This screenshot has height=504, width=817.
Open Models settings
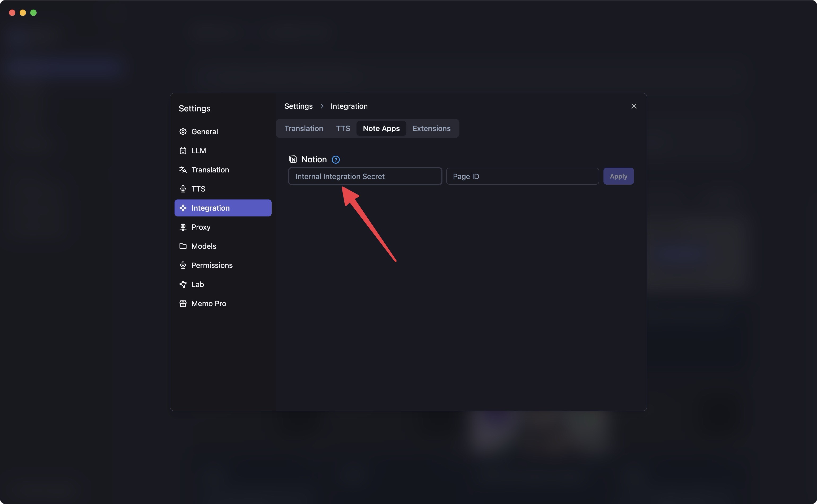223,246
